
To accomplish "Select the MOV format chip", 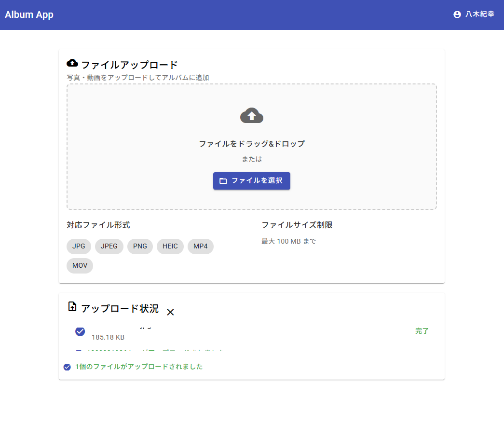I will (80, 265).
